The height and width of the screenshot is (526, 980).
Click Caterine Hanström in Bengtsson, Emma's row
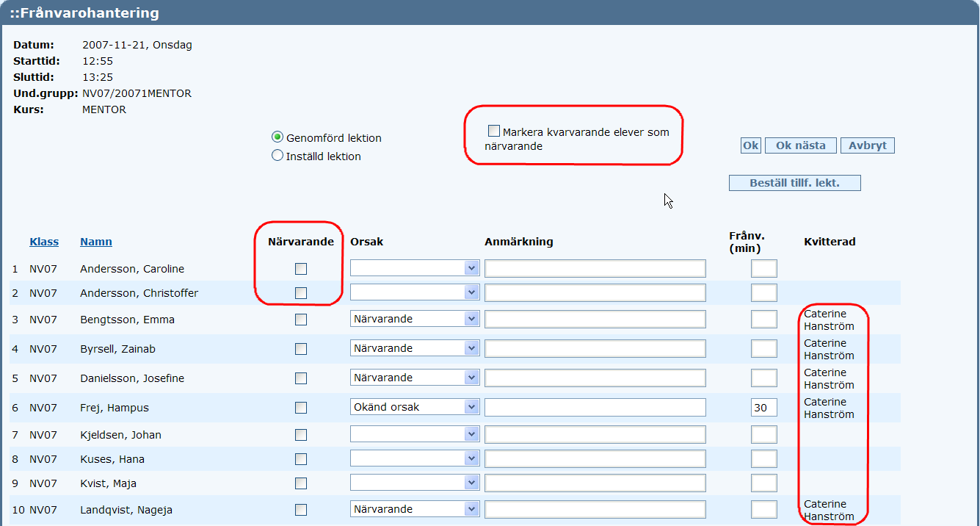click(x=830, y=320)
